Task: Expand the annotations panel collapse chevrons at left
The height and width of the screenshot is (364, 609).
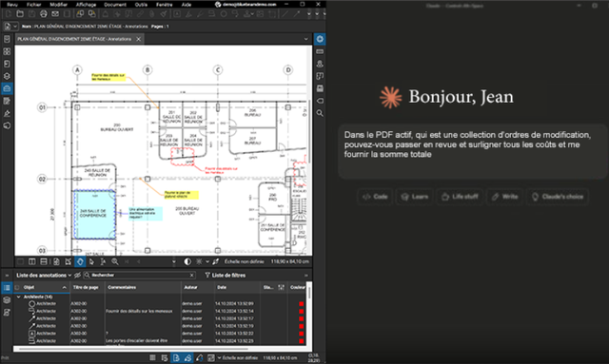Action: [7, 275]
